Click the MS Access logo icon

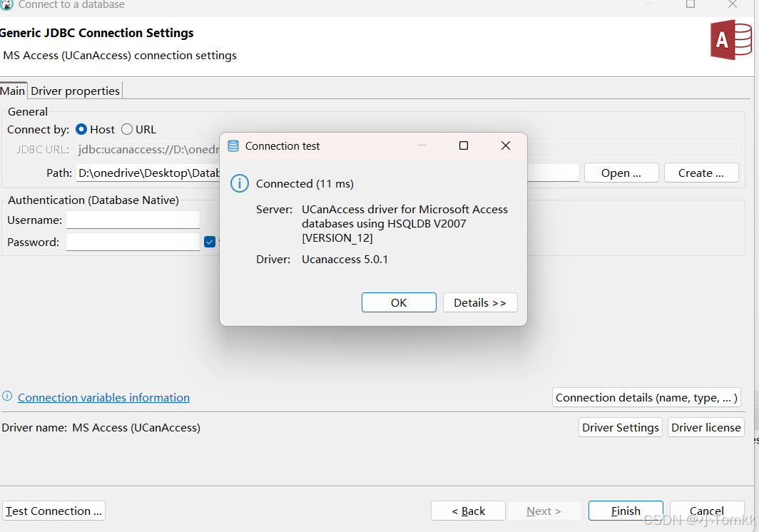731,40
